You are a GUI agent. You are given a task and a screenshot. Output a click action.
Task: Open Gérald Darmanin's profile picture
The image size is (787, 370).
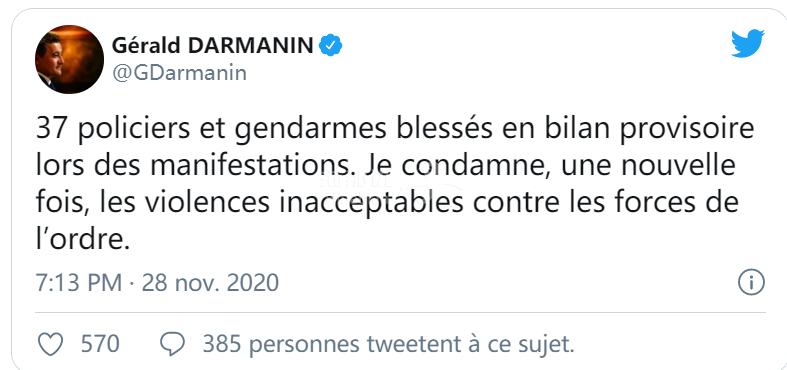pyautogui.click(x=69, y=59)
